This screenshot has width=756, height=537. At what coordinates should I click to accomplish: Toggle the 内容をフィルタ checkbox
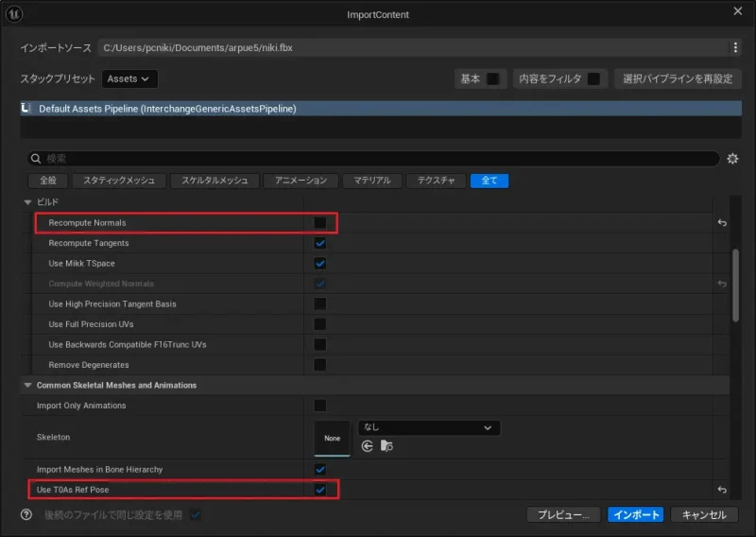593,78
